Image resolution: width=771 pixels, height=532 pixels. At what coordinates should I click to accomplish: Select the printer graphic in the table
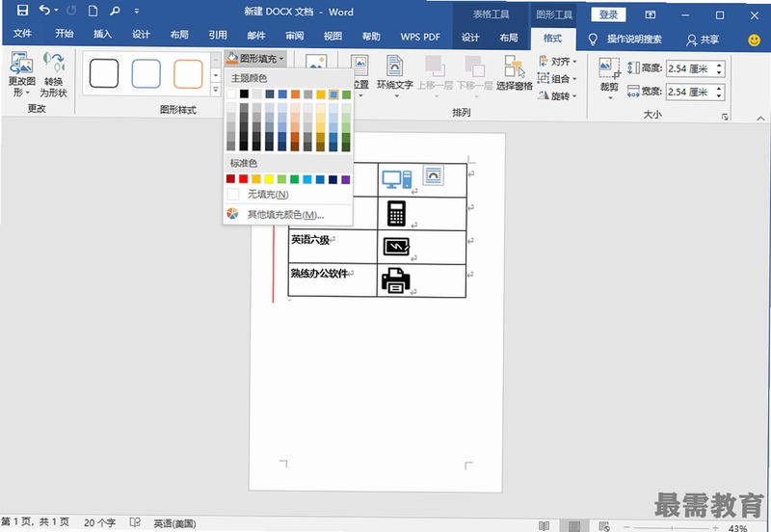pyautogui.click(x=396, y=280)
